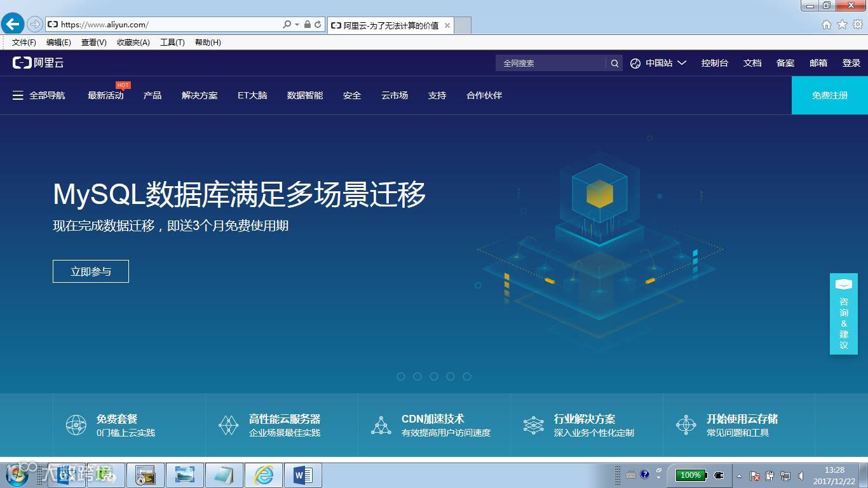Focus the 全网搜索 search field
This screenshot has height=488, width=868.
click(x=551, y=63)
